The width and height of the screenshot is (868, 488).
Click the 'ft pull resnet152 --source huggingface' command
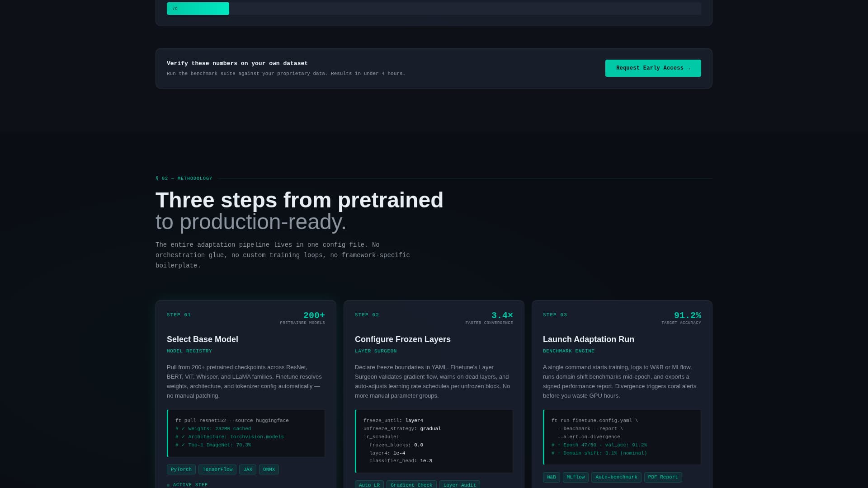coord(232,421)
